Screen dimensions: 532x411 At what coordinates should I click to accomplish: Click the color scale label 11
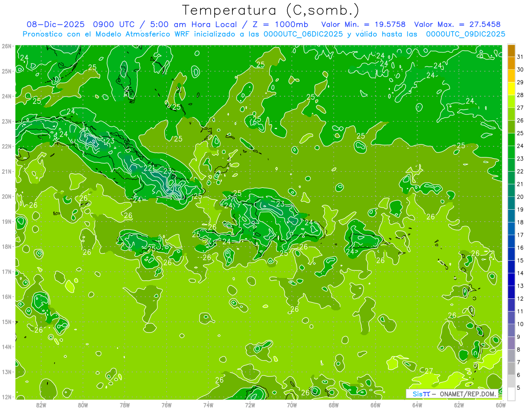click(520, 311)
